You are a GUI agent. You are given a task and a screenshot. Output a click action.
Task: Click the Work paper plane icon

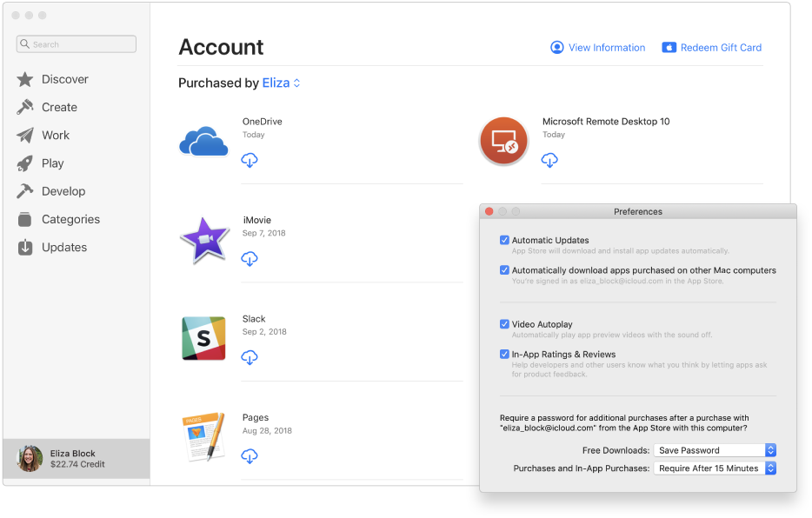25,135
